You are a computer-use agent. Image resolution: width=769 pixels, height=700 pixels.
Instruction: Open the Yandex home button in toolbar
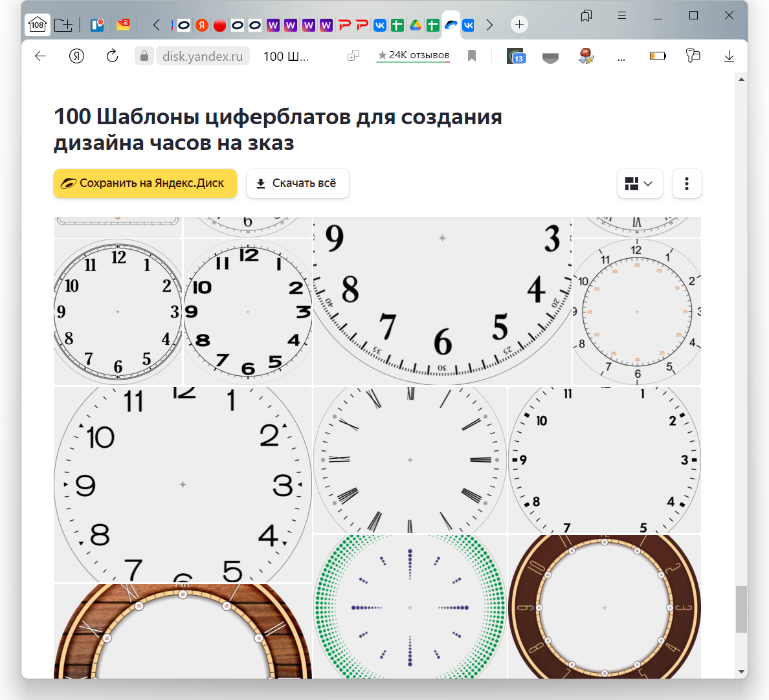(x=76, y=56)
